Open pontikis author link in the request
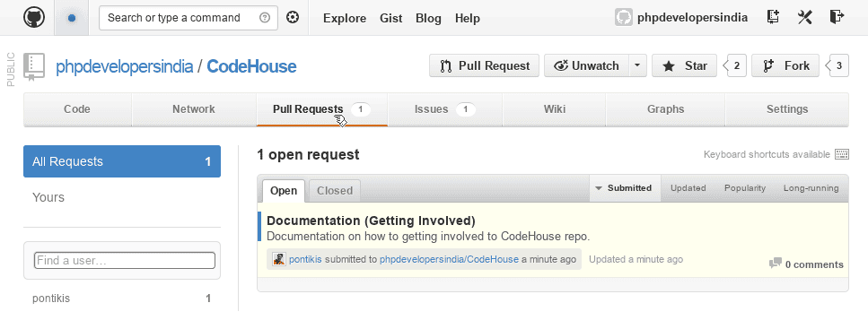This screenshot has height=329, width=868. [305, 259]
